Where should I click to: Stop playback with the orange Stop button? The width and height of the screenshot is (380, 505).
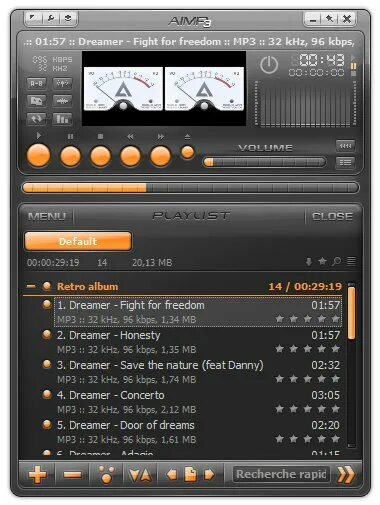click(100, 156)
